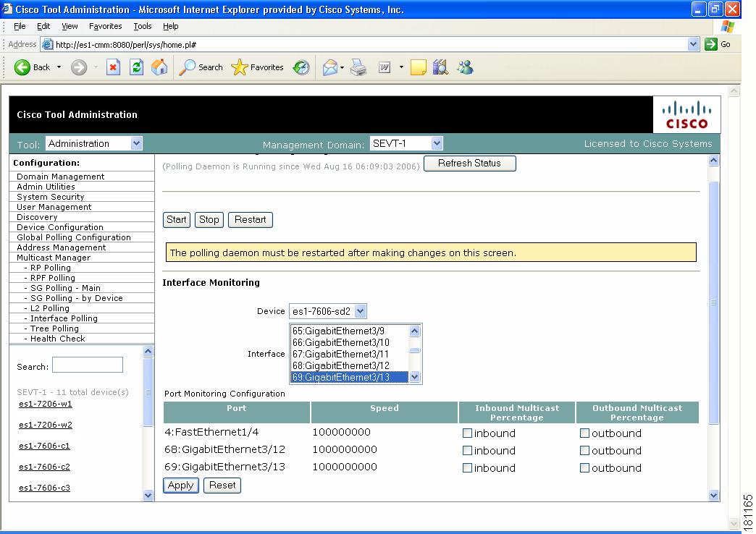The image size is (756, 534).
Task: Click the Internet Explorer title bar icon
Action: (7, 9)
